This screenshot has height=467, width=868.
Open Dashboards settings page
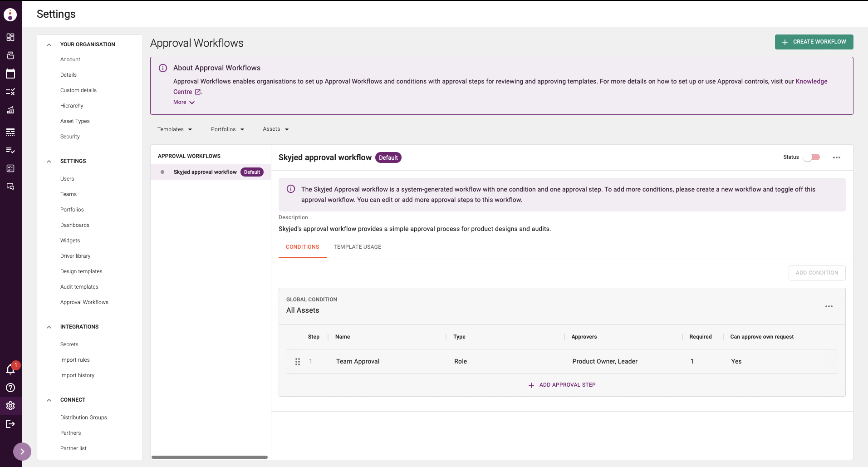(x=75, y=225)
